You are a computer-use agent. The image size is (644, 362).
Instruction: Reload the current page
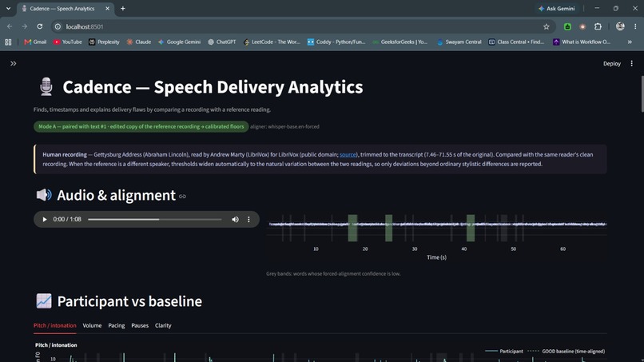coord(40,26)
